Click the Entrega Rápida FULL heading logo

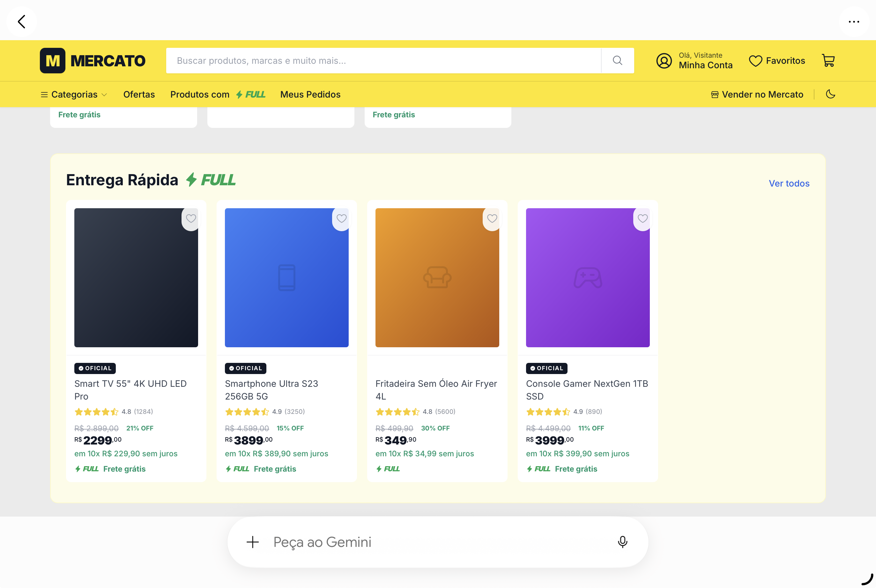click(211, 180)
